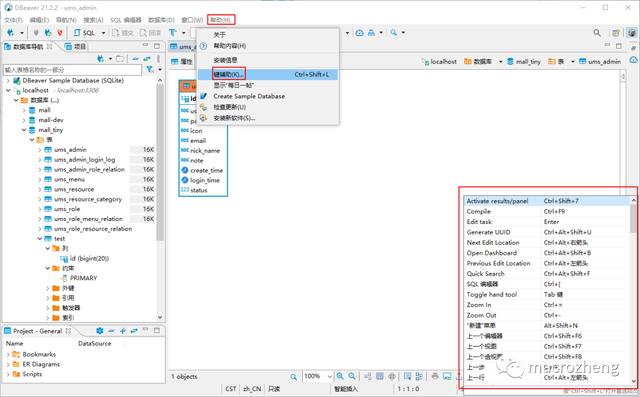Click the print diagram icon

tap(435, 376)
